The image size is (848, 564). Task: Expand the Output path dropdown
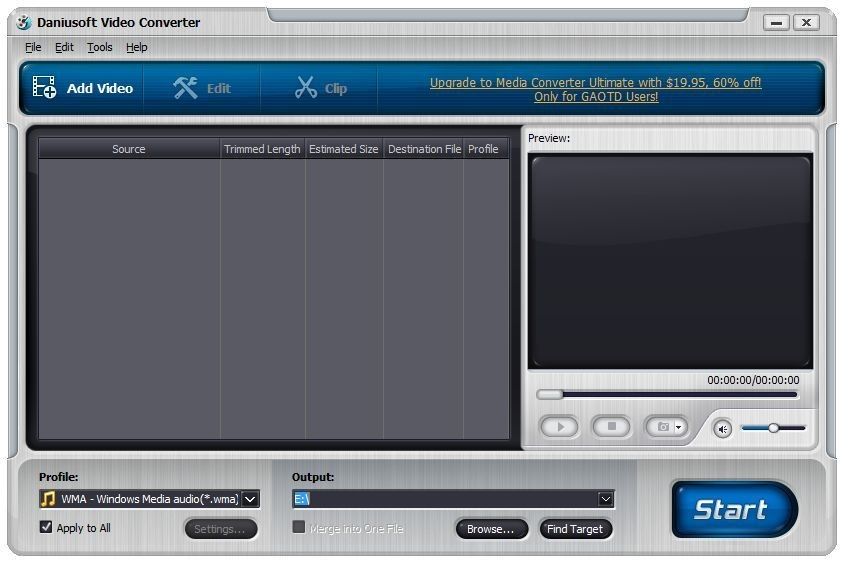tap(606, 499)
